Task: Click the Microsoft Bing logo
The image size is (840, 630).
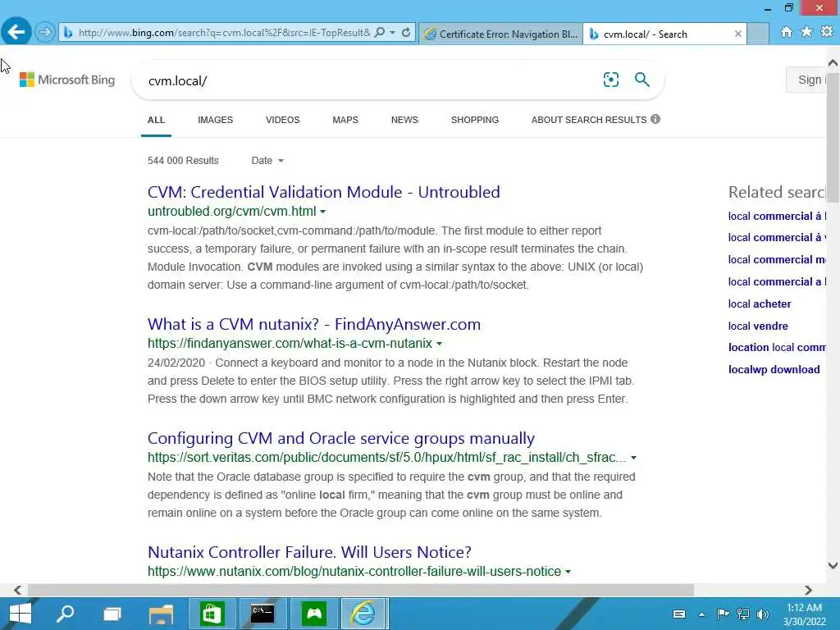Action: click(67, 80)
